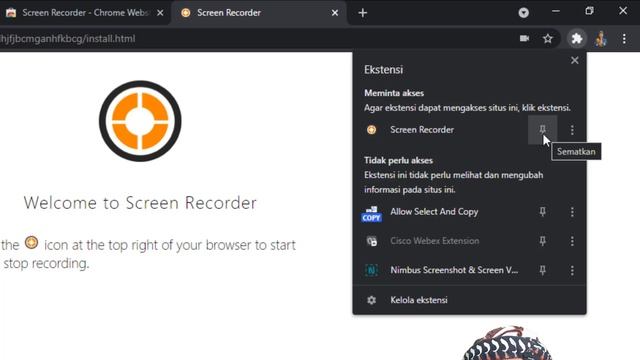Pin Allow Select And Copy extension
The width and height of the screenshot is (640, 360).
click(542, 211)
